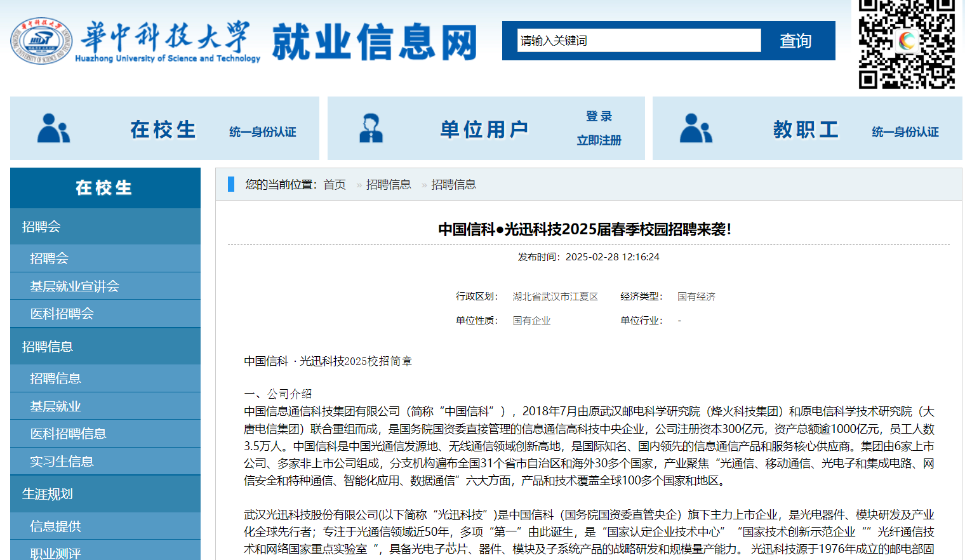Open 信息提供 in sidebar

click(x=105, y=526)
